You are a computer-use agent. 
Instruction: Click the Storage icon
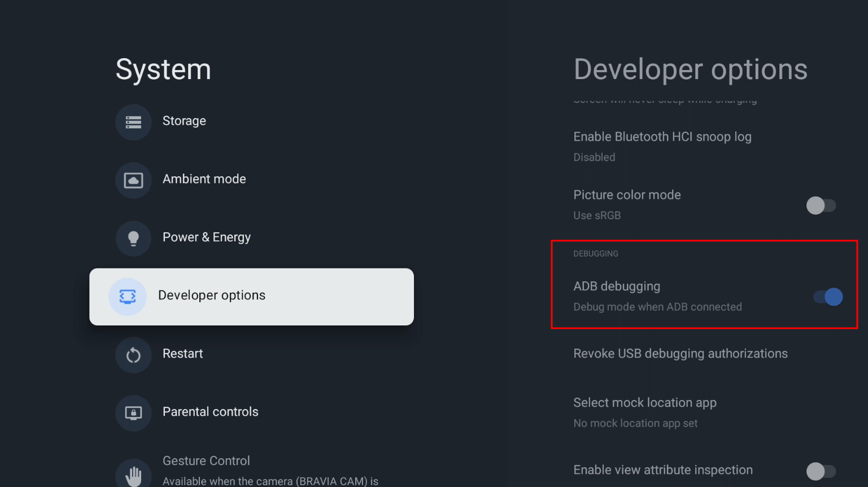tap(133, 122)
